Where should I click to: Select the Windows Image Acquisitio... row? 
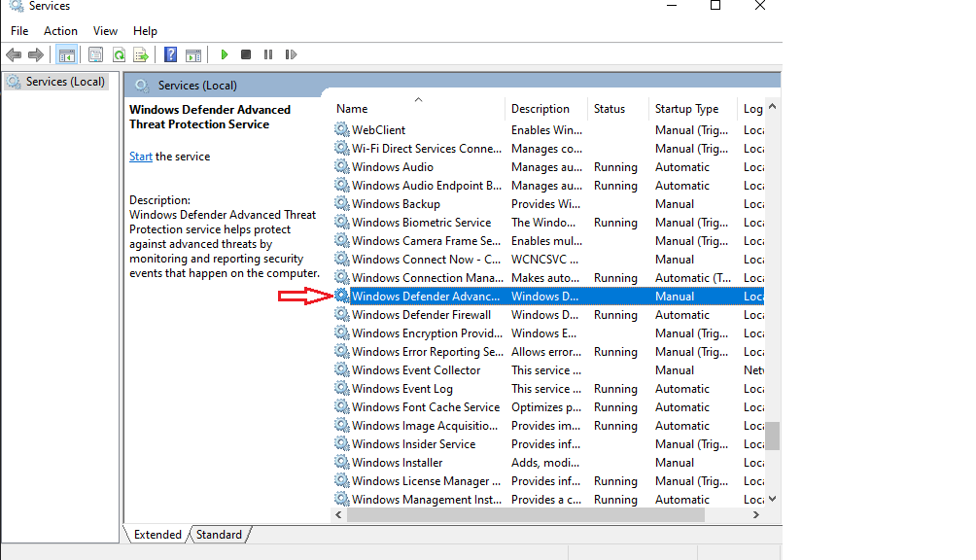(x=549, y=425)
